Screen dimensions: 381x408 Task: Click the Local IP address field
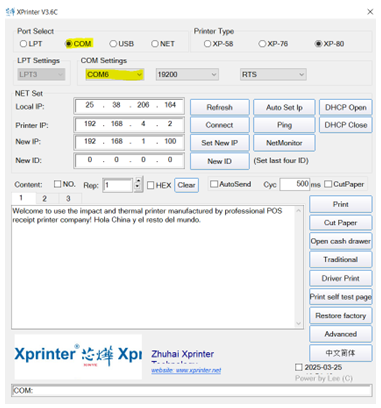point(129,106)
